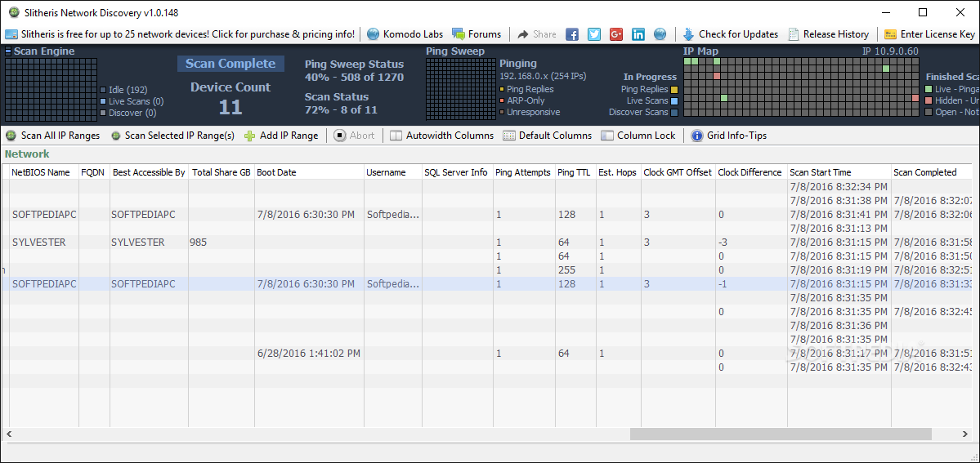The image size is (980, 463).
Task: Click Enter License Key
Action: pos(929,34)
